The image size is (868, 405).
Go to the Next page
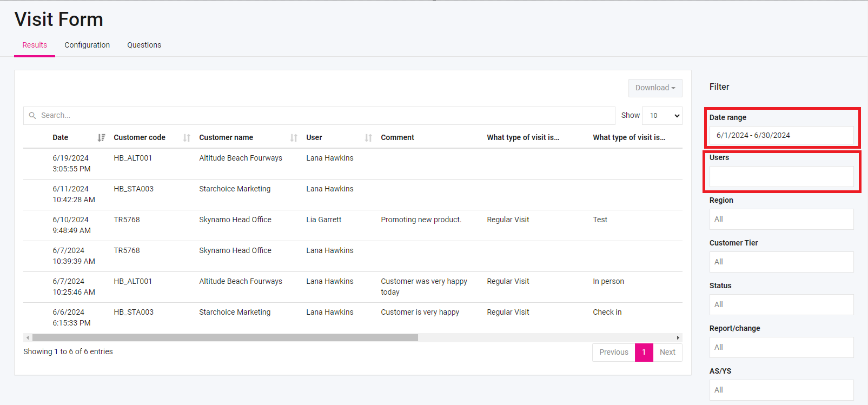pyautogui.click(x=667, y=353)
